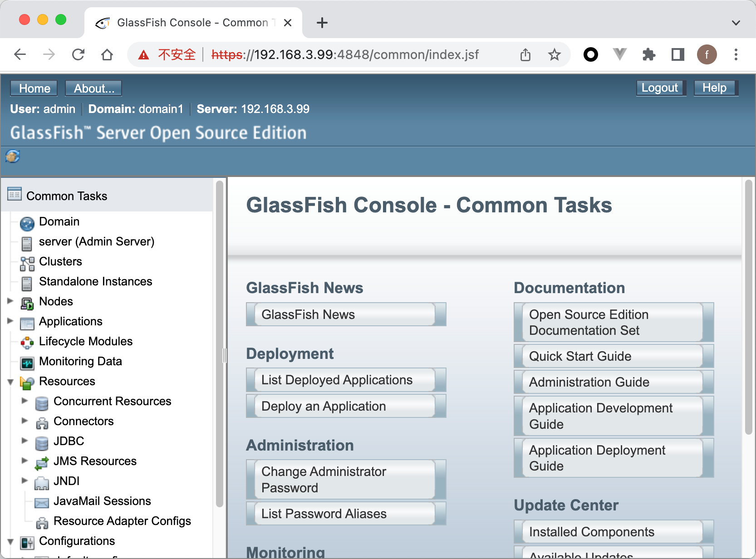Click the Domain globe icon in tree
The image size is (756, 559).
point(27,223)
